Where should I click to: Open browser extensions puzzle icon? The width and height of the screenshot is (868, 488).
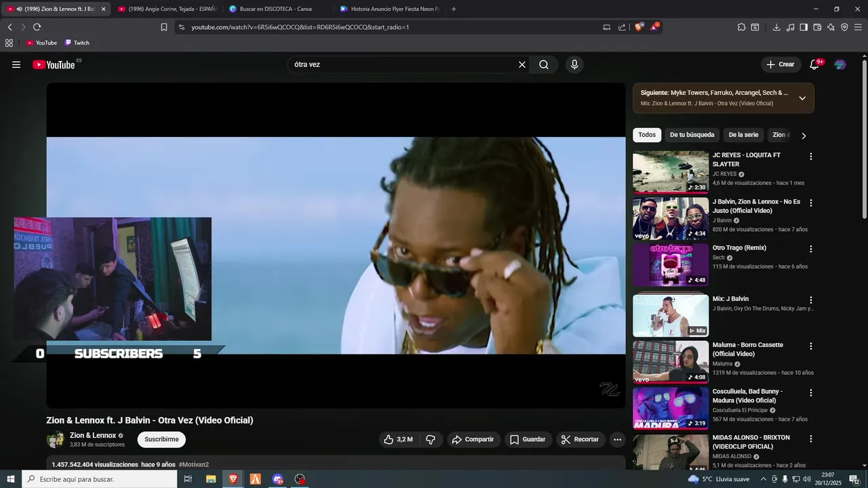[x=741, y=27]
